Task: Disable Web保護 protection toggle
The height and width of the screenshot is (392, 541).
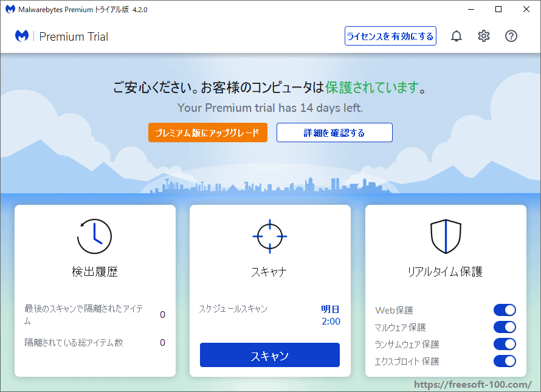Action: 505,310
